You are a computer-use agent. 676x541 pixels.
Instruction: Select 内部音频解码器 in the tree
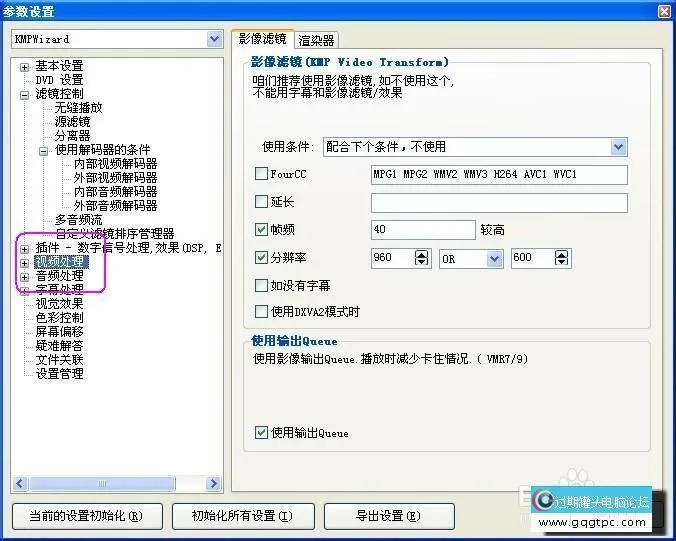click(116, 192)
